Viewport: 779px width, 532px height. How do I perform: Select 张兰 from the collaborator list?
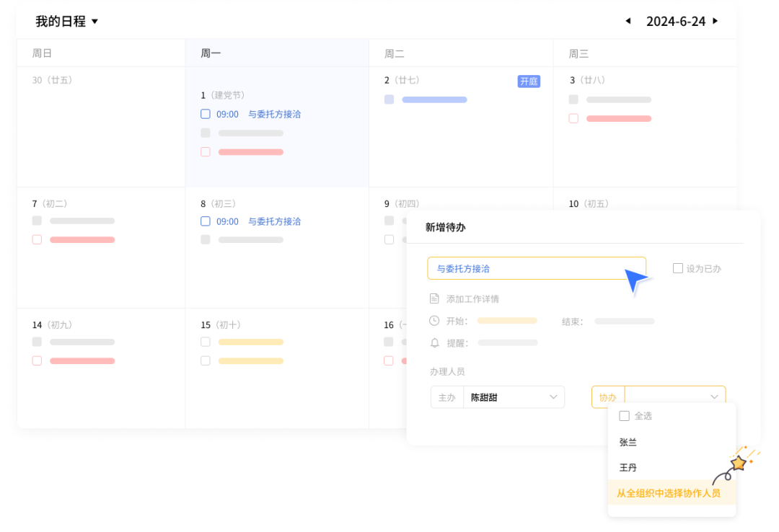click(628, 442)
